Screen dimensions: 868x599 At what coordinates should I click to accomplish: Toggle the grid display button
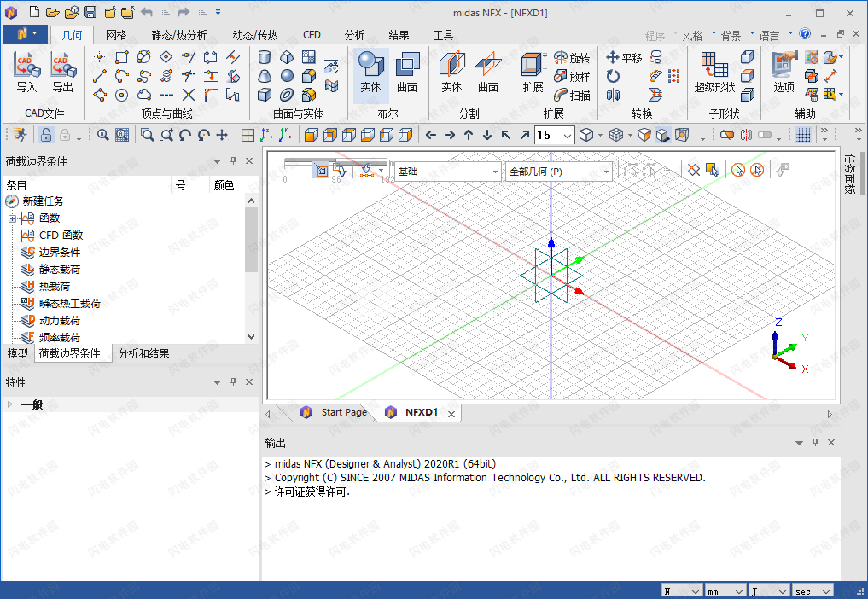[x=803, y=135]
